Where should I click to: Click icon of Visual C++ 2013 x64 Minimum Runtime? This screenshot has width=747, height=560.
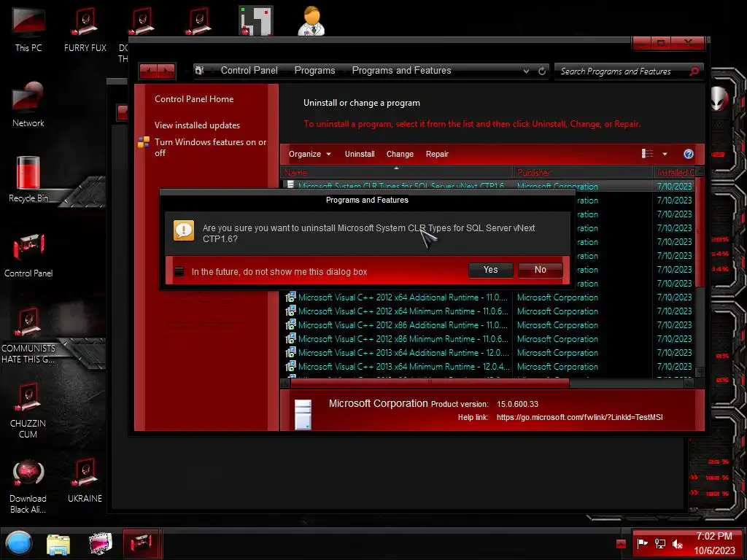click(x=290, y=367)
